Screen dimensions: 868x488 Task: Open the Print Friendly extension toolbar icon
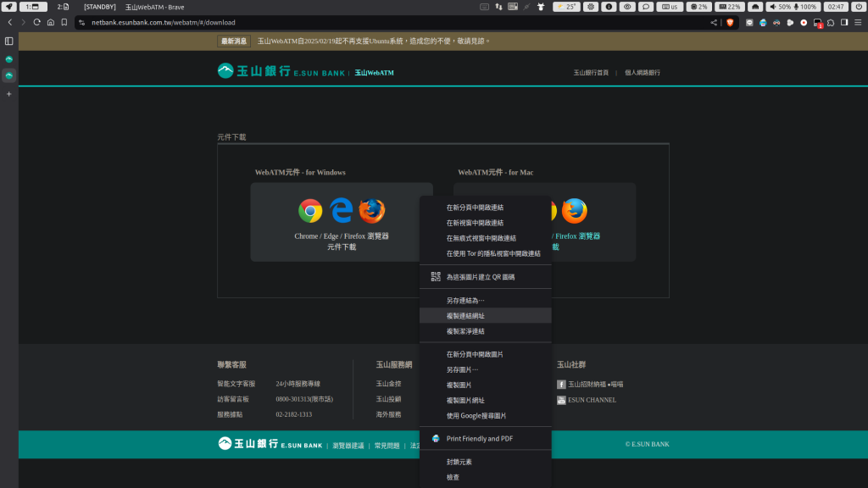[x=763, y=23]
